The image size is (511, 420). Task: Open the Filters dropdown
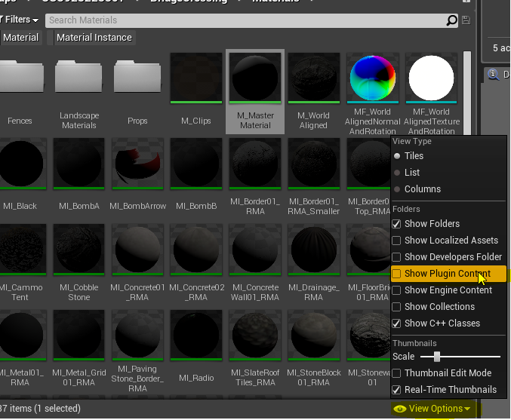[x=20, y=20]
